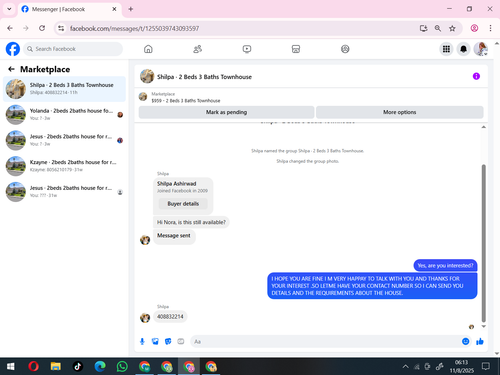Screen dimensions: 500x375
Task: Click Shilpa's avatar beside 408832214 message
Action: 145,318
